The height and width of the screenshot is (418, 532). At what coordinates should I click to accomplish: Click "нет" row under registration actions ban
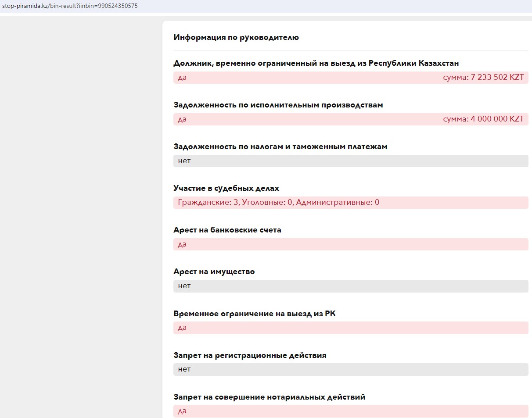click(x=350, y=369)
